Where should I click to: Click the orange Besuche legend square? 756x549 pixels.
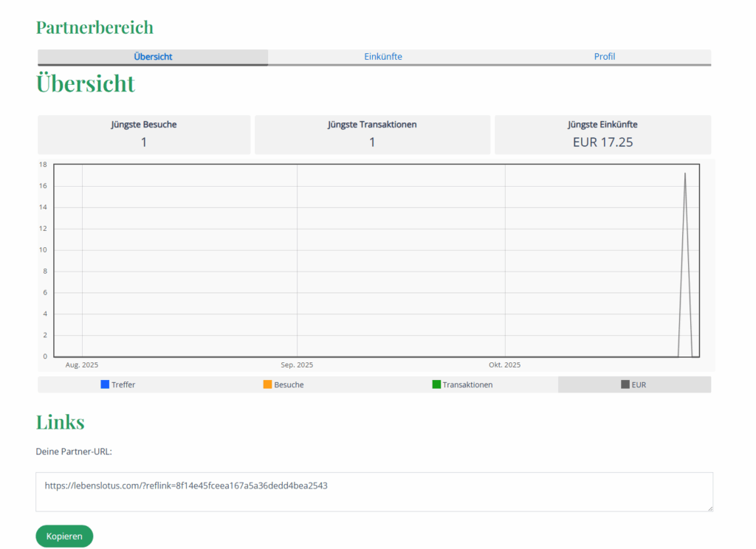(267, 384)
